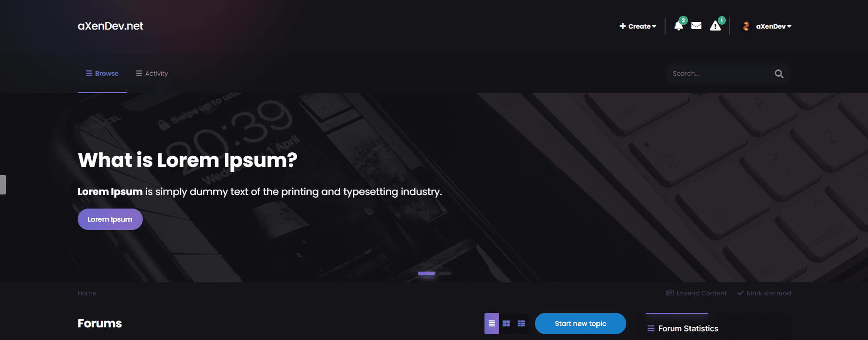Click the aXenDev.net site logo

click(x=110, y=26)
